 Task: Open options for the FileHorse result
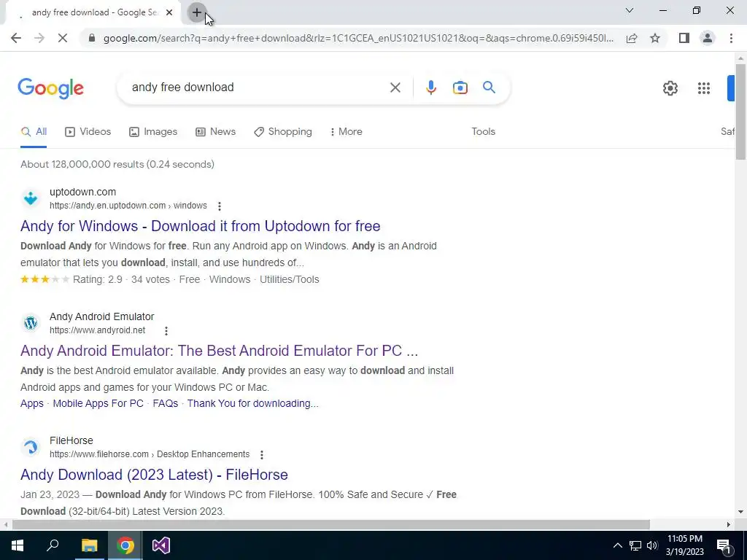point(262,455)
